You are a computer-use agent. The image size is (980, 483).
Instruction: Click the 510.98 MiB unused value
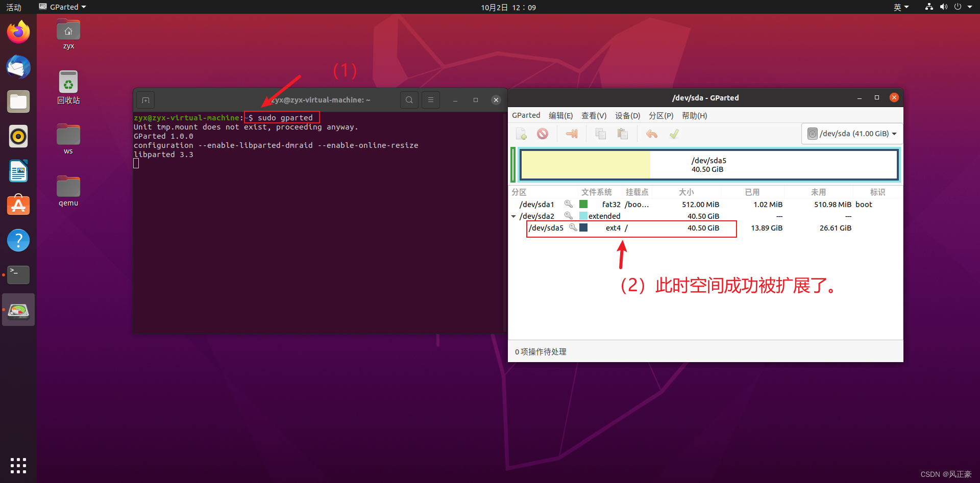pos(832,205)
